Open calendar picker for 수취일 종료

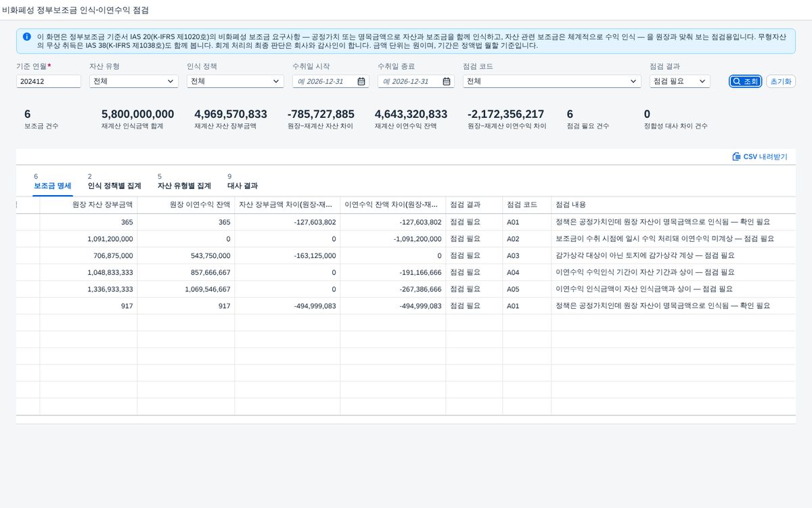(447, 81)
